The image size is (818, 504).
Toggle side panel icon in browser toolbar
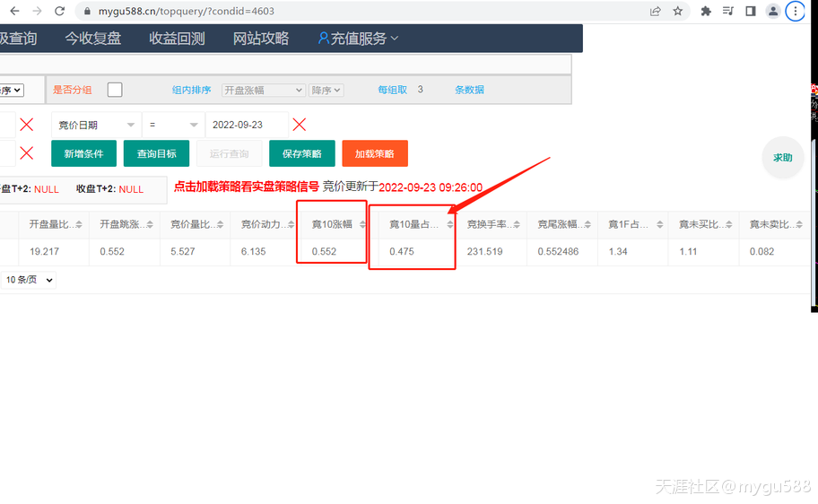[x=751, y=12]
